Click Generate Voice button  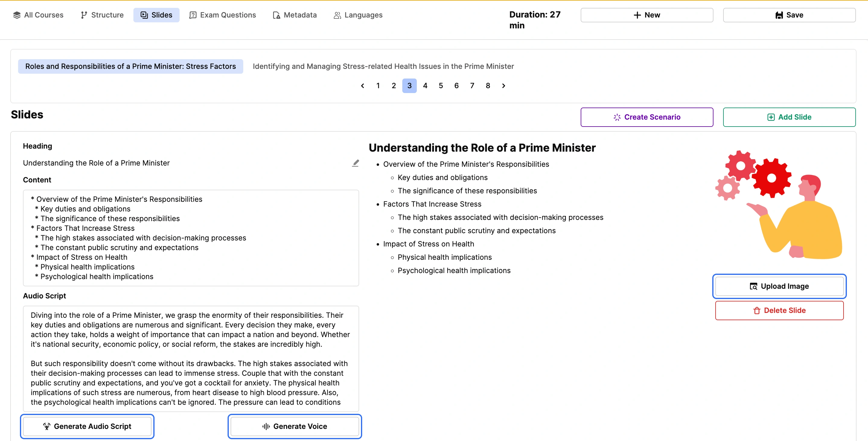[x=295, y=427]
